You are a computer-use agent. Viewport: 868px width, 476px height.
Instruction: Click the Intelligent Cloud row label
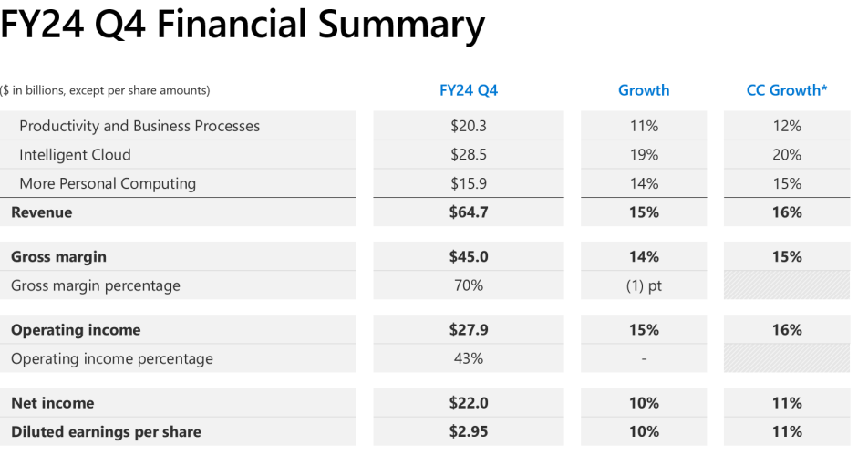[x=76, y=155]
